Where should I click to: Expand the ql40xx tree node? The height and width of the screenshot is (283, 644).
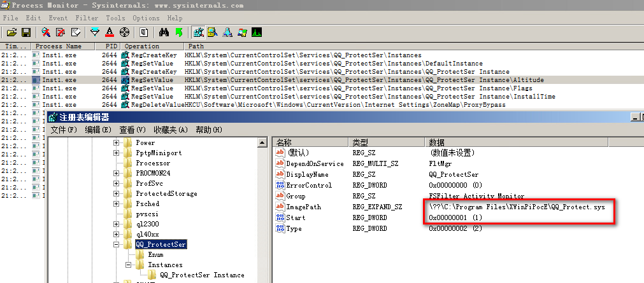pos(116,234)
